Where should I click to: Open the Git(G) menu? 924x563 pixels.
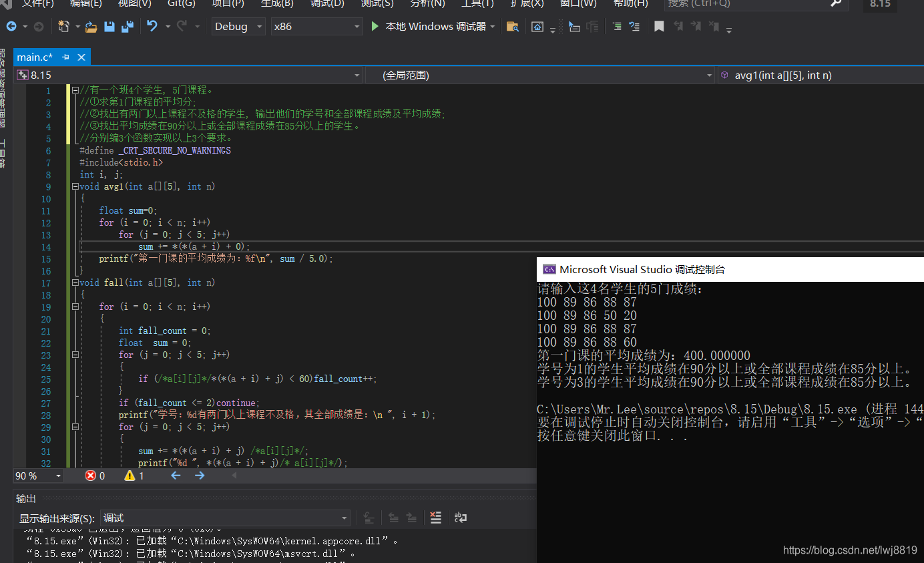(182, 3)
